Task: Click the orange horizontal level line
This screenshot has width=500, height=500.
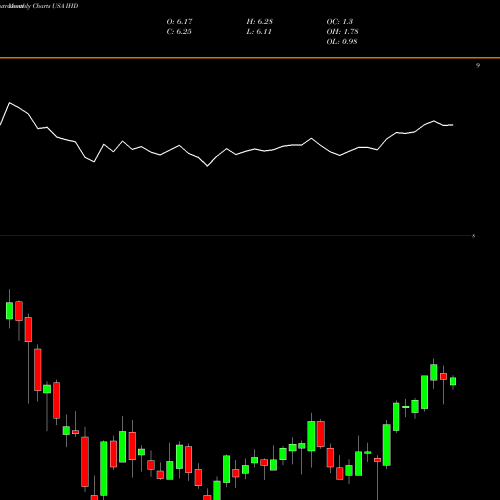Action: [250, 58]
